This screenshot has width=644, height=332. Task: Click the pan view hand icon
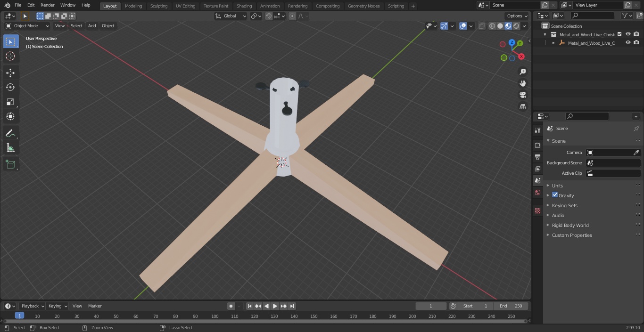(522, 83)
